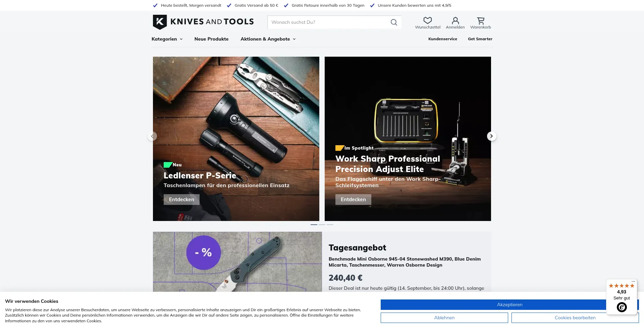
Task: Click 'Gratis Retoure innerhalb von 30 Tagen' text
Action: coord(328,5)
